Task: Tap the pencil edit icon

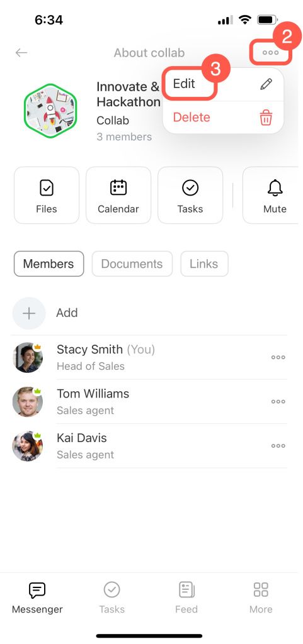Action: (266, 84)
